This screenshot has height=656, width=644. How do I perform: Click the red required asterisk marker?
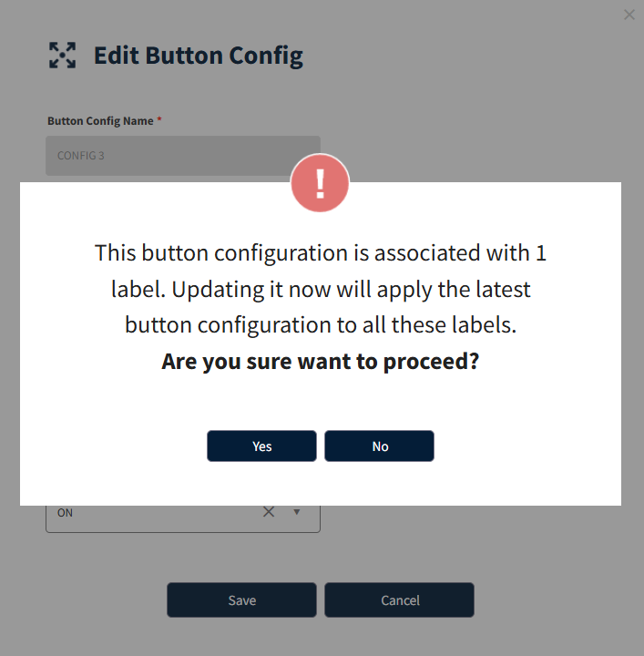click(159, 120)
